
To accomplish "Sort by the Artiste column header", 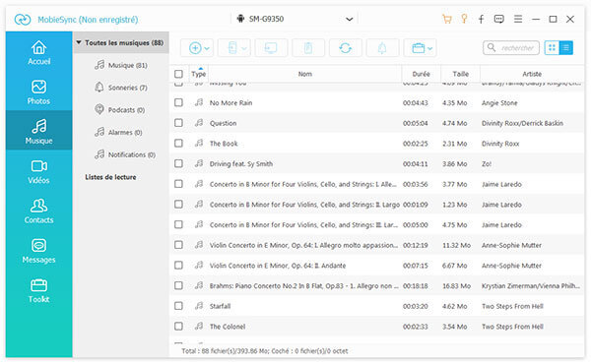I will (532, 74).
